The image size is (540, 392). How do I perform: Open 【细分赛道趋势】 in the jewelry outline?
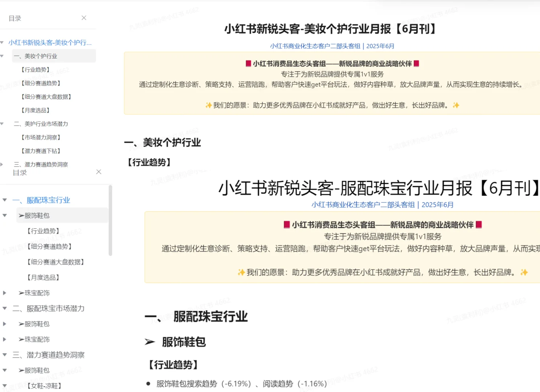point(49,246)
